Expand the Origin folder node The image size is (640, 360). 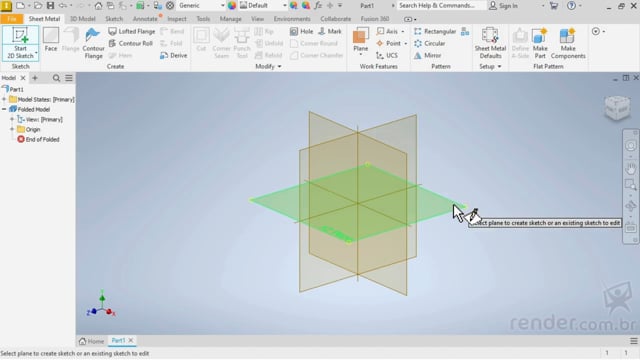pyautogui.click(x=12, y=129)
